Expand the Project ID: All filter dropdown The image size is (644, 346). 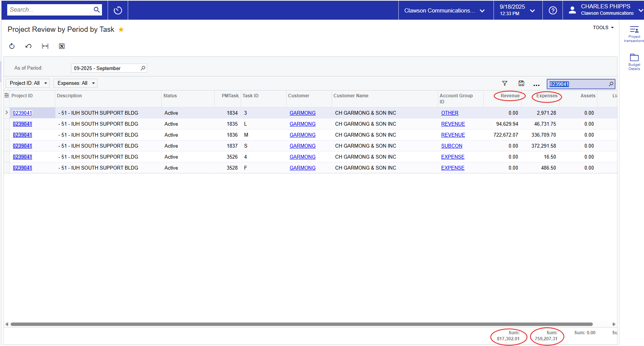[28, 83]
